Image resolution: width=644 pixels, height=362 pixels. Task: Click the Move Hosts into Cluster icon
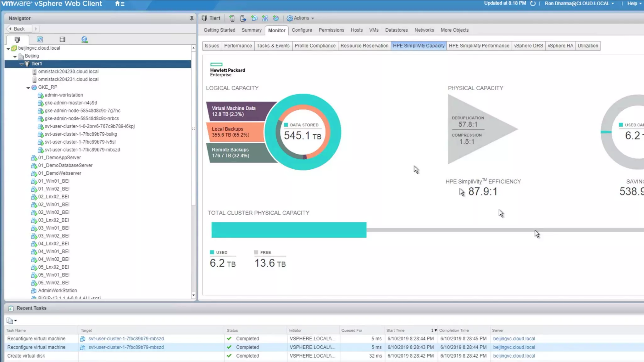(x=243, y=18)
